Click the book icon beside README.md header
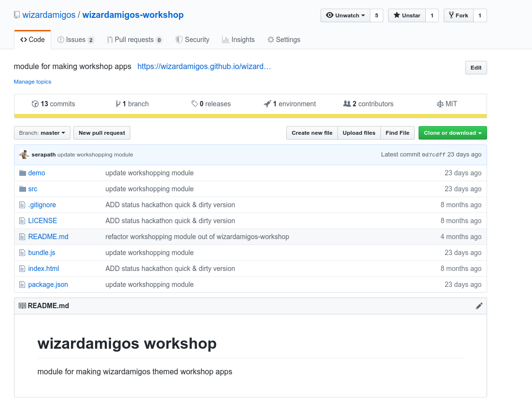 (x=22, y=306)
